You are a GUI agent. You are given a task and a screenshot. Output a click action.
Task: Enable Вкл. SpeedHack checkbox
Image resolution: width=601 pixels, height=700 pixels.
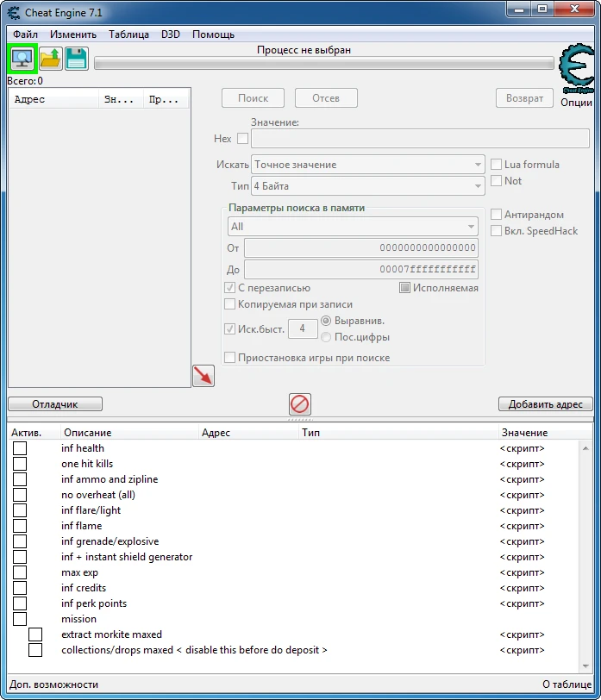(496, 231)
